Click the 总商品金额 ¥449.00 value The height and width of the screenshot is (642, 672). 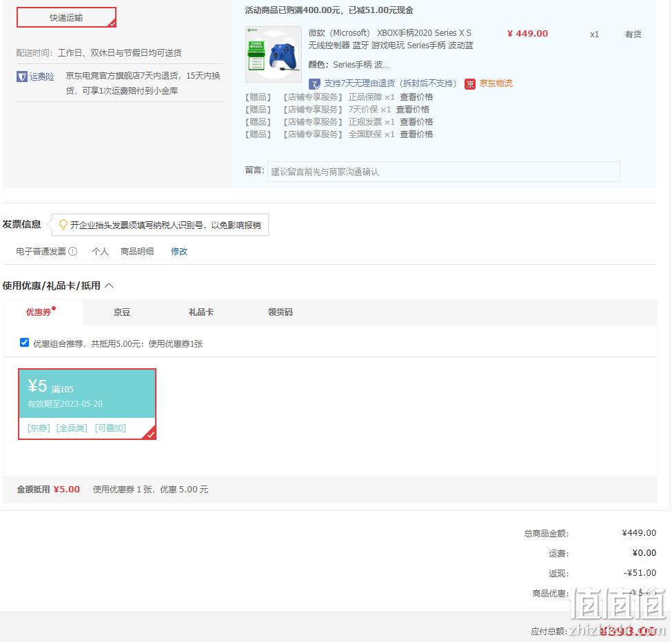pyautogui.click(x=639, y=532)
